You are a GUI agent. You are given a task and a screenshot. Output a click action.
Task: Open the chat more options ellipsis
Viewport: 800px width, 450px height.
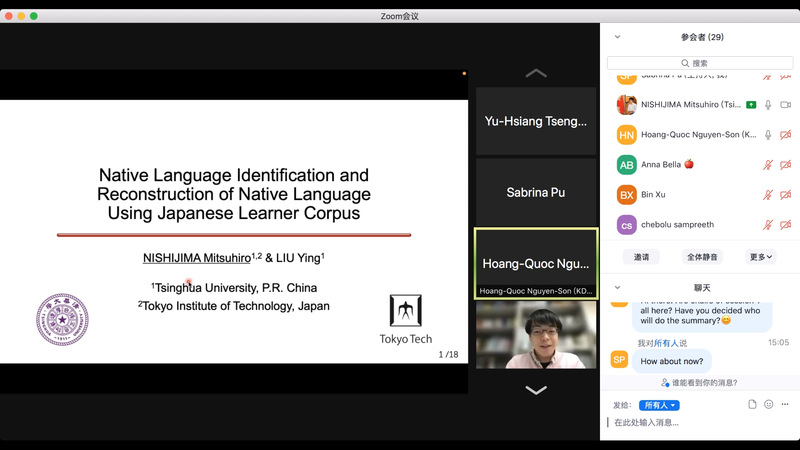(786, 404)
